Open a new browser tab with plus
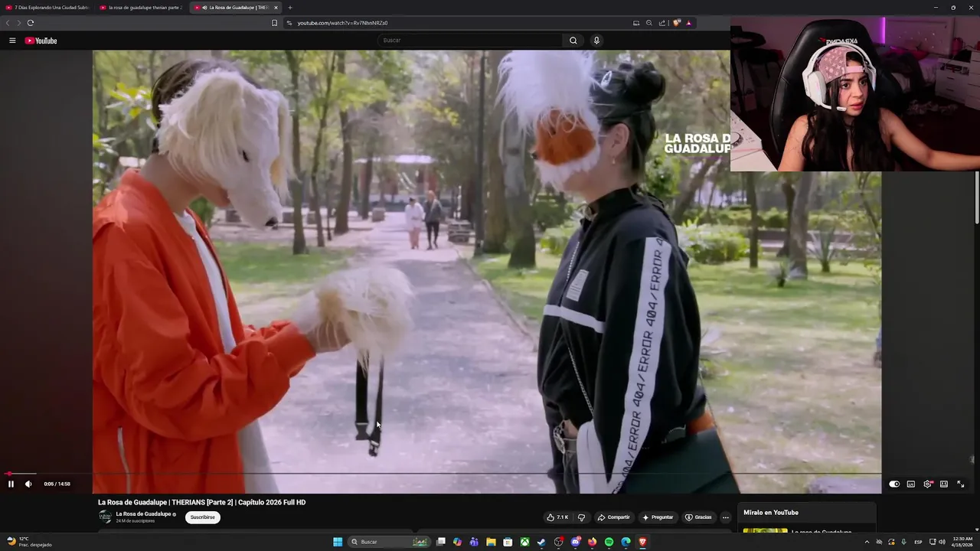The width and height of the screenshot is (980, 551). [x=289, y=8]
